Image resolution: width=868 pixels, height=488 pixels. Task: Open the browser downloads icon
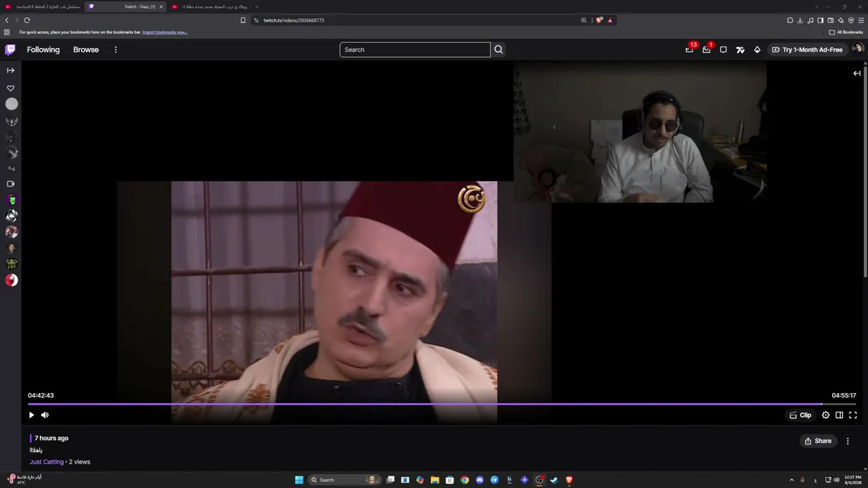(x=800, y=20)
